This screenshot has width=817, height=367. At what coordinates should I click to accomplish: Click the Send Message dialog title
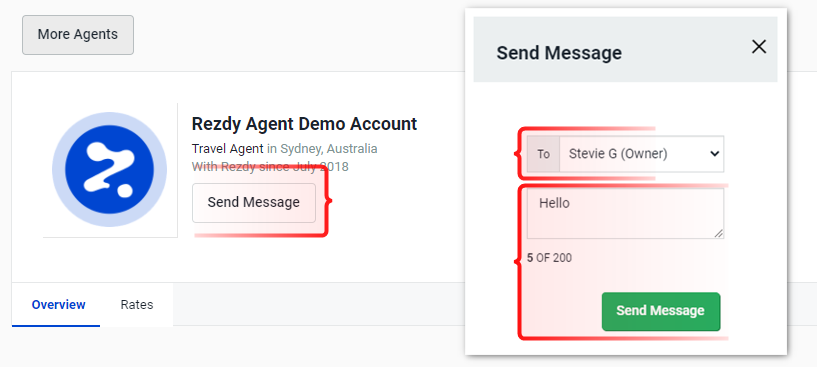(559, 53)
